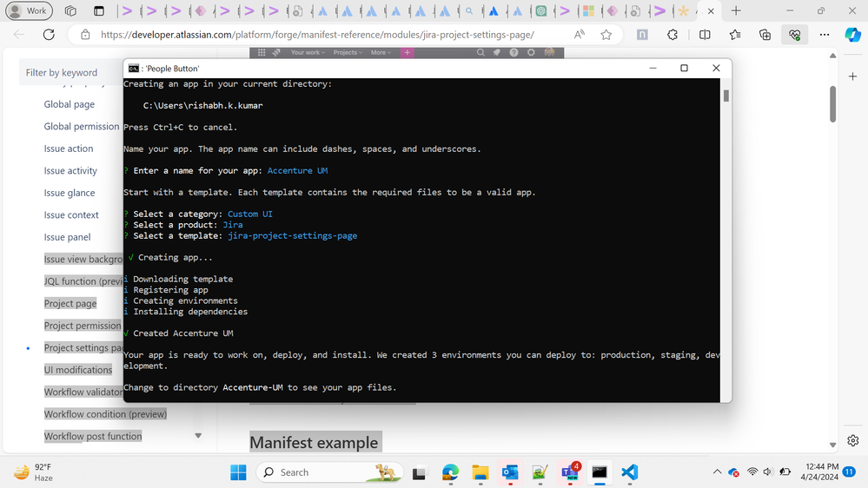Viewport: 868px width, 488px height.
Task: Open Windows Start menu
Action: point(238,472)
